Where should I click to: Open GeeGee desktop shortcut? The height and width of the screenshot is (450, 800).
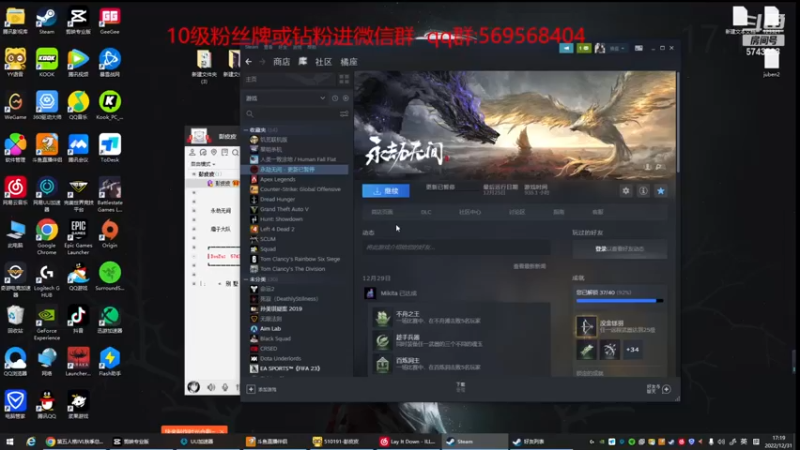click(110, 21)
